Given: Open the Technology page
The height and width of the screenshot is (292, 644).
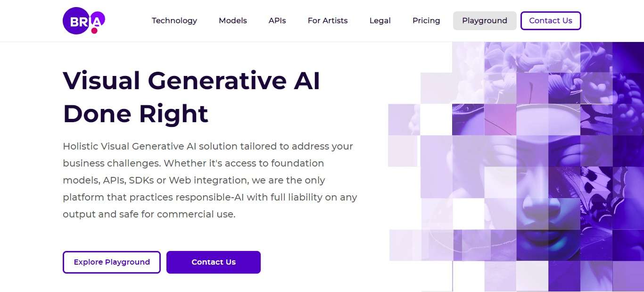Looking at the screenshot, I should tap(174, 20).
